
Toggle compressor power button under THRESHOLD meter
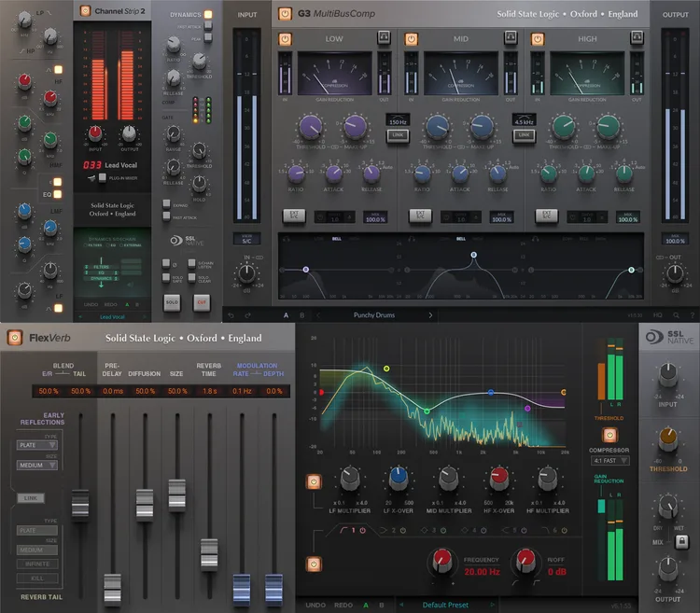click(x=609, y=435)
